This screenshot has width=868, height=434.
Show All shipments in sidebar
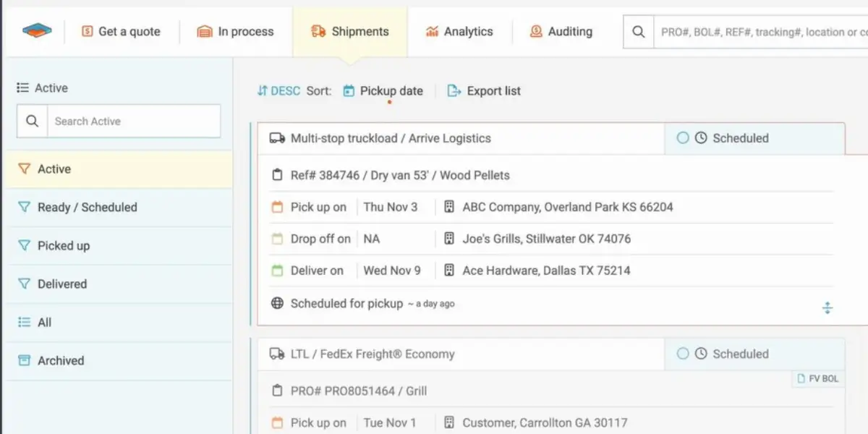pos(119,323)
